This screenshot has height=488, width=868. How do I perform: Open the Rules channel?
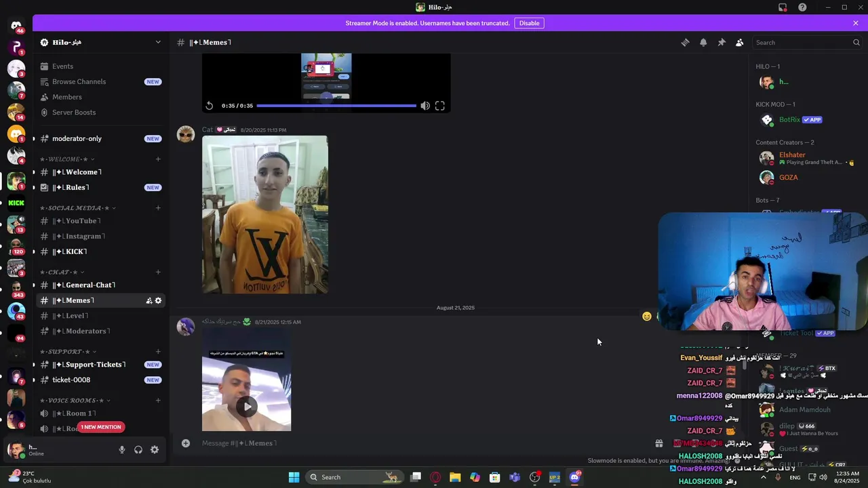(100, 188)
